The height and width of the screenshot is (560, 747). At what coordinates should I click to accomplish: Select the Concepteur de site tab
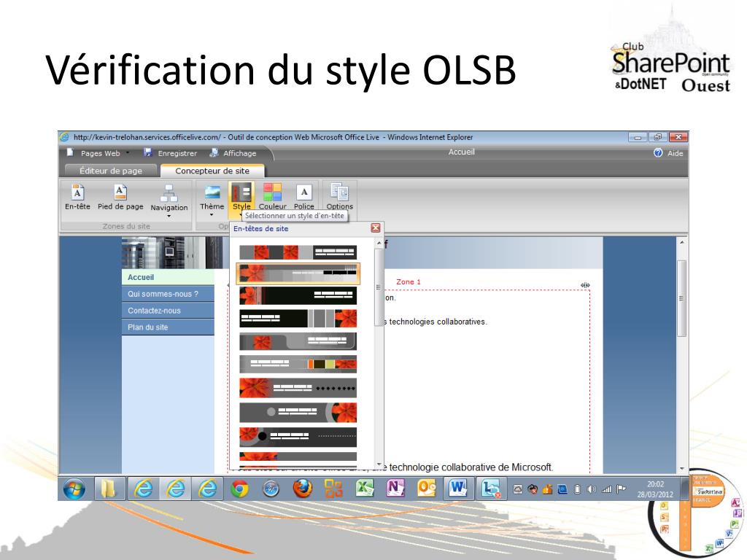(x=212, y=171)
